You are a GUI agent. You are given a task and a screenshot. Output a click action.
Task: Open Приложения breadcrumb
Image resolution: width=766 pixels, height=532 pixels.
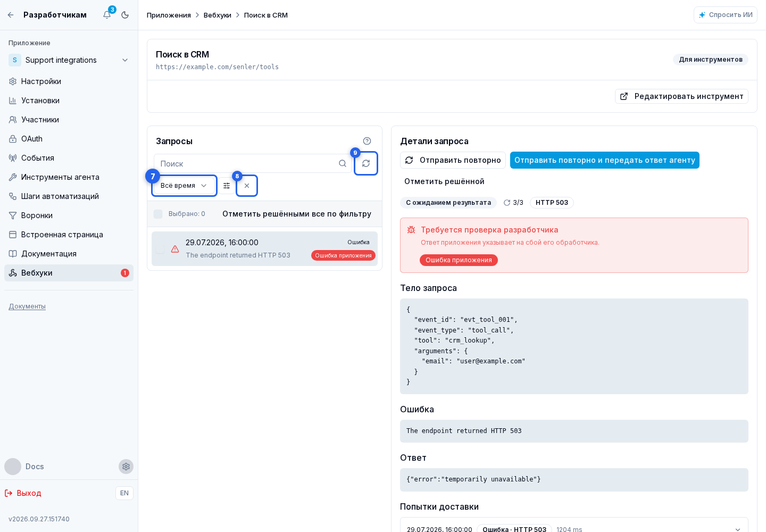169,15
